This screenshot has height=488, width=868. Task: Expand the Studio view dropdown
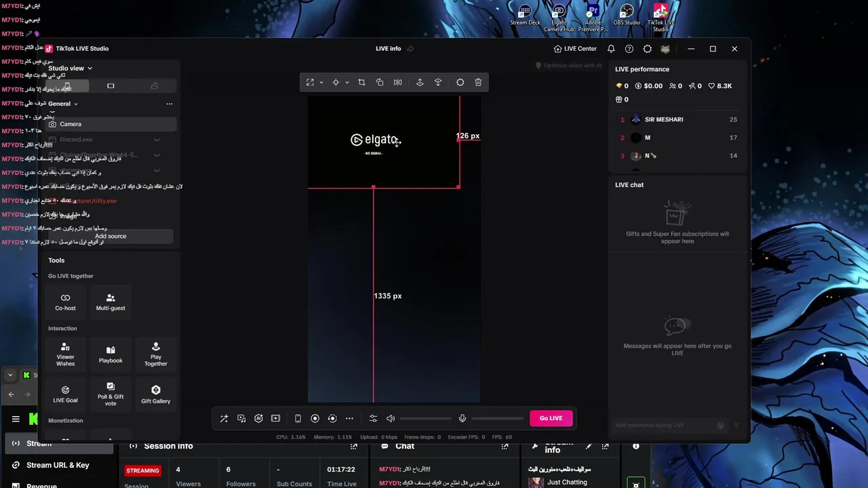70,68
